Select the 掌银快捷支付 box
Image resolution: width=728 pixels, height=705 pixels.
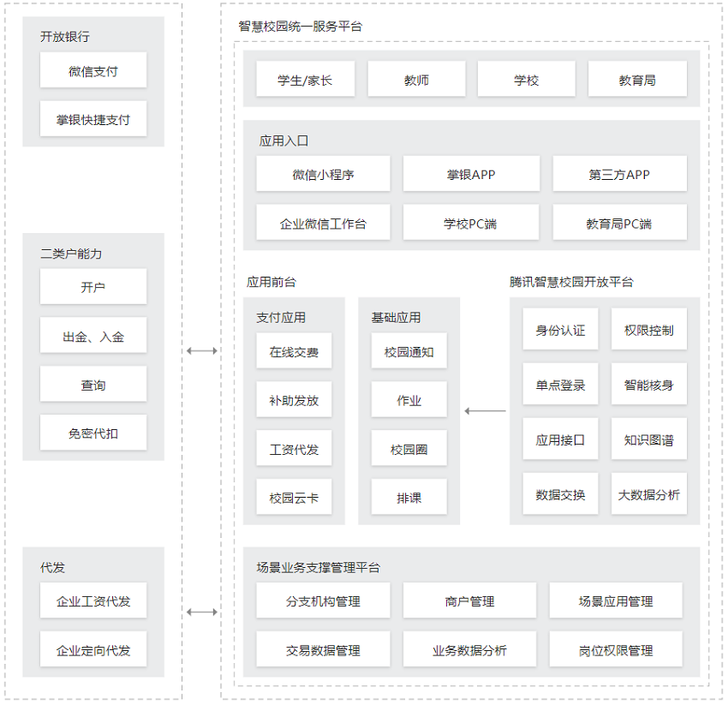93,119
